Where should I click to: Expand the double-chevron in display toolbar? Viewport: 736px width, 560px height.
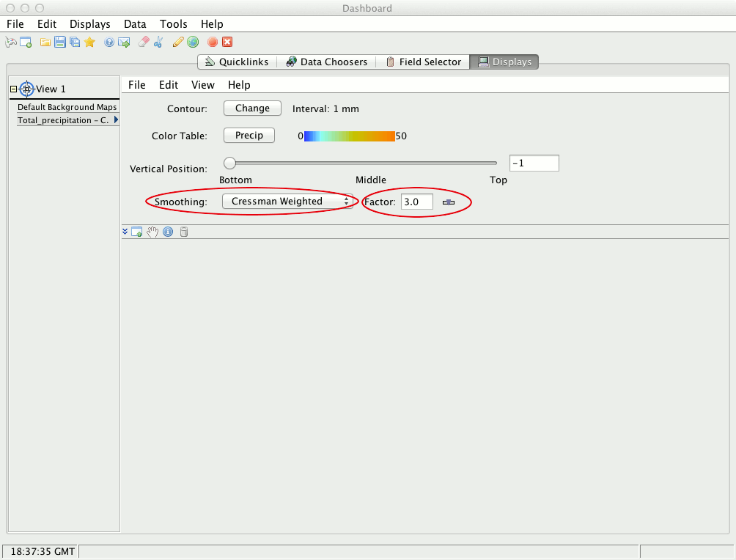[125, 232]
